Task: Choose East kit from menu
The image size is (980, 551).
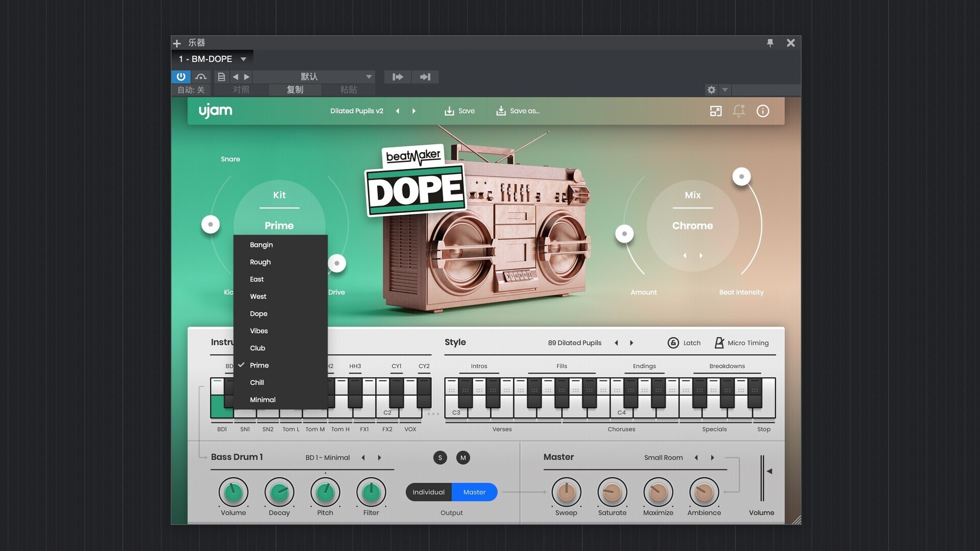Action: (x=280, y=279)
